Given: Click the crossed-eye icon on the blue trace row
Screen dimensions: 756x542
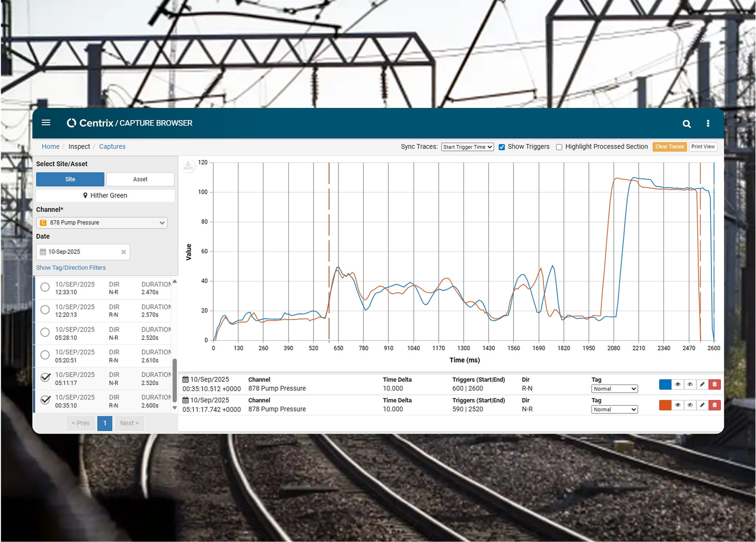Looking at the screenshot, I should (690, 385).
